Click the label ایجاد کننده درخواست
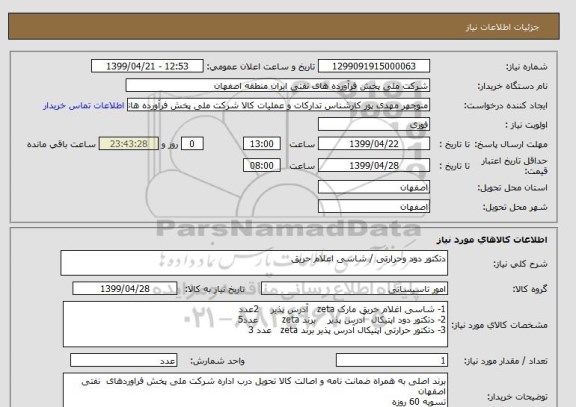 point(506,106)
